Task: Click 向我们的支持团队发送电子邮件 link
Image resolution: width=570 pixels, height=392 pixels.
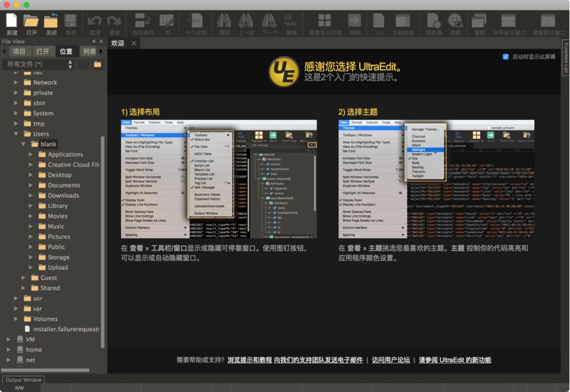Action: [318, 360]
